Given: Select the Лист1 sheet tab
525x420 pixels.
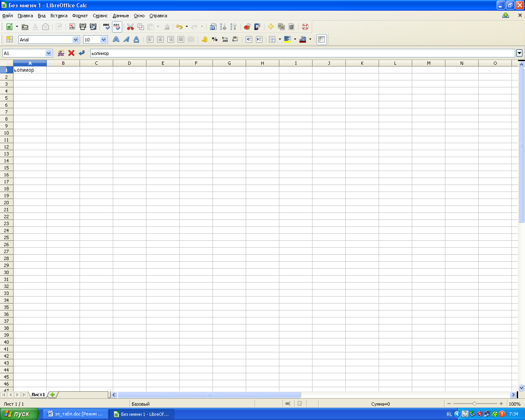Looking at the screenshot, I should coord(38,395).
